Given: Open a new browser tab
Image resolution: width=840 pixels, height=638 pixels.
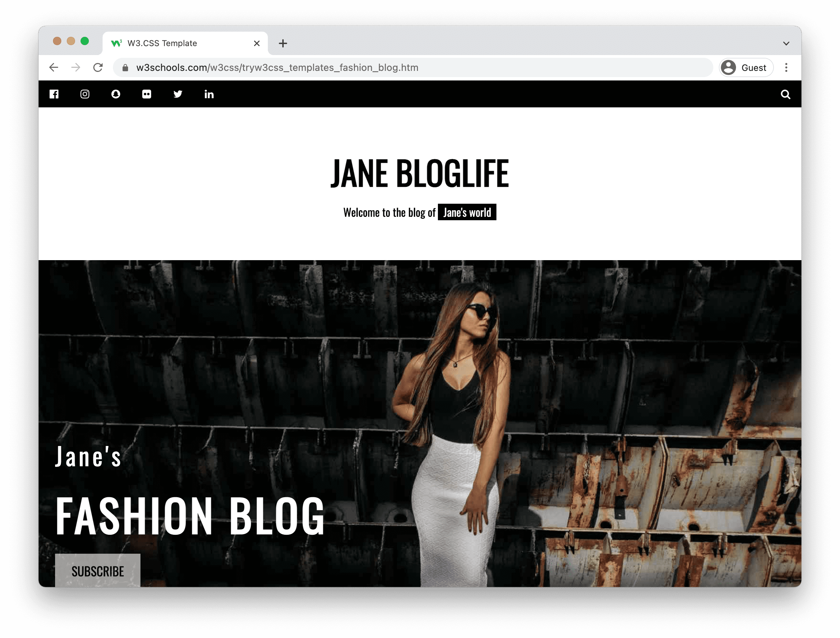Looking at the screenshot, I should pyautogui.click(x=283, y=43).
